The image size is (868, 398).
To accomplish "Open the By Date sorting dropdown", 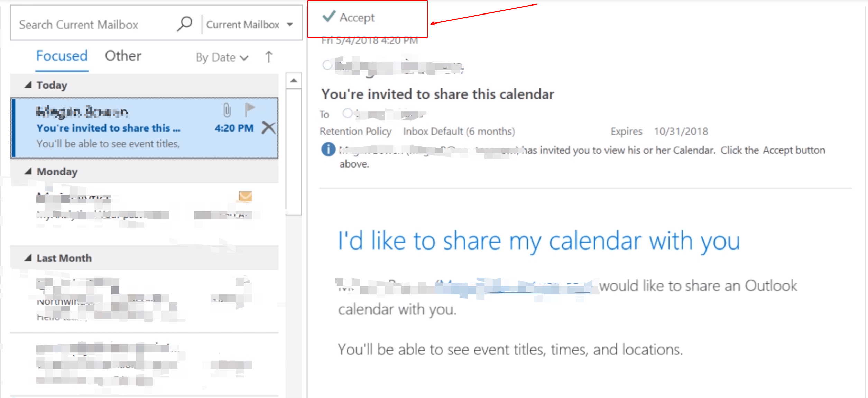I will pos(221,57).
